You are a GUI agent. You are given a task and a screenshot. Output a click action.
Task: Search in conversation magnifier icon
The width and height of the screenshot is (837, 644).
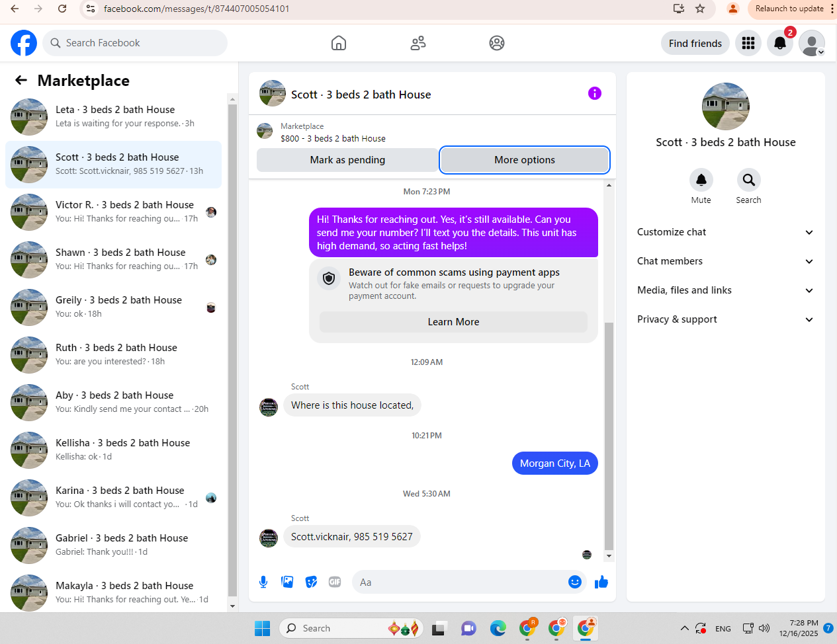pos(749,179)
